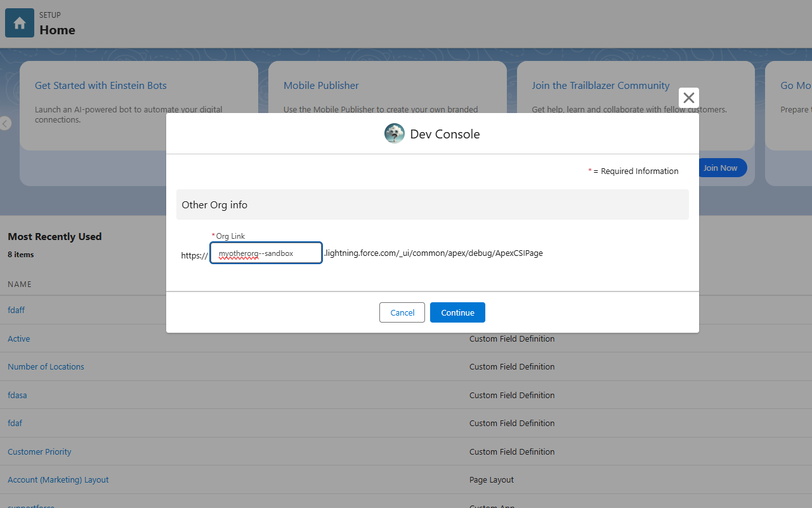The width and height of the screenshot is (812, 508).
Task: Open Account (Marketing) Layout item
Action: pos(58,479)
